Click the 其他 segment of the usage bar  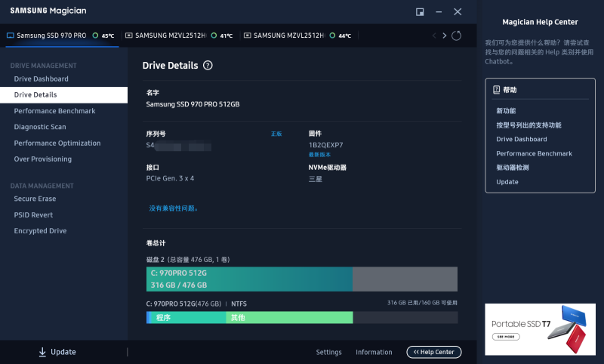pyautogui.click(x=289, y=317)
